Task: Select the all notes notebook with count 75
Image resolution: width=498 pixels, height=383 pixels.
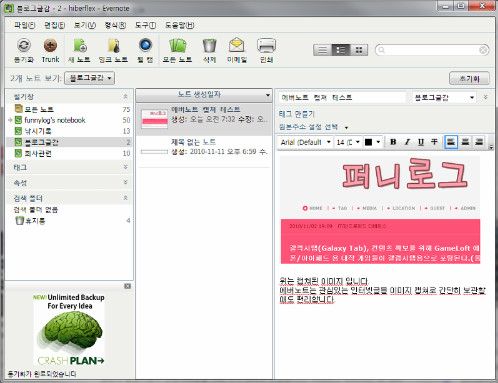Action: tap(69, 109)
